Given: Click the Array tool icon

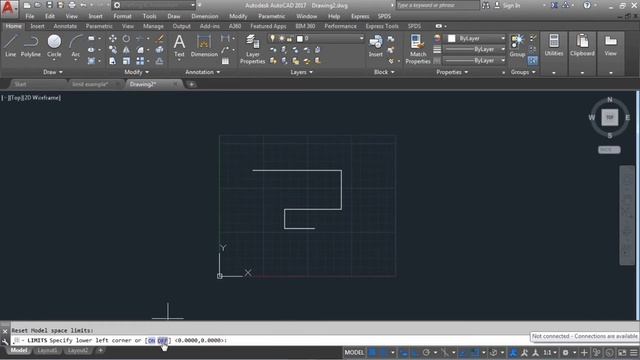Looking at the screenshot, I should coord(140,61).
